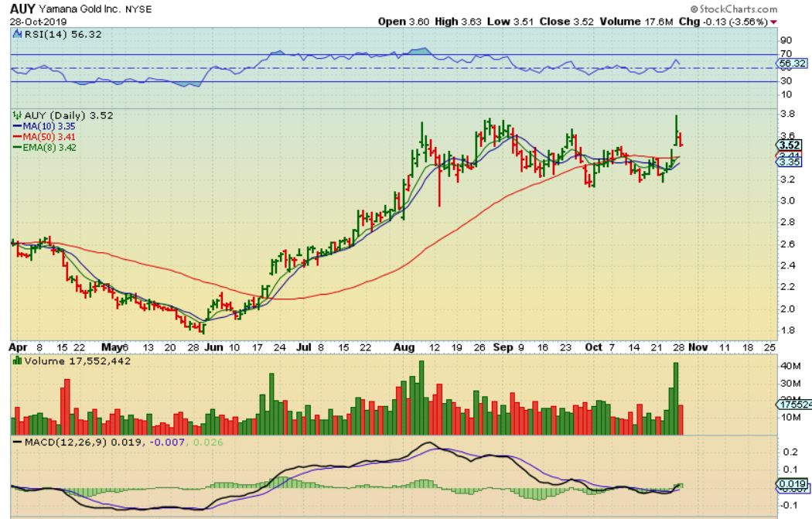This screenshot has height=519, width=812.
Task: Click the boxed 3.52 price tag on axis
Action: [x=790, y=145]
